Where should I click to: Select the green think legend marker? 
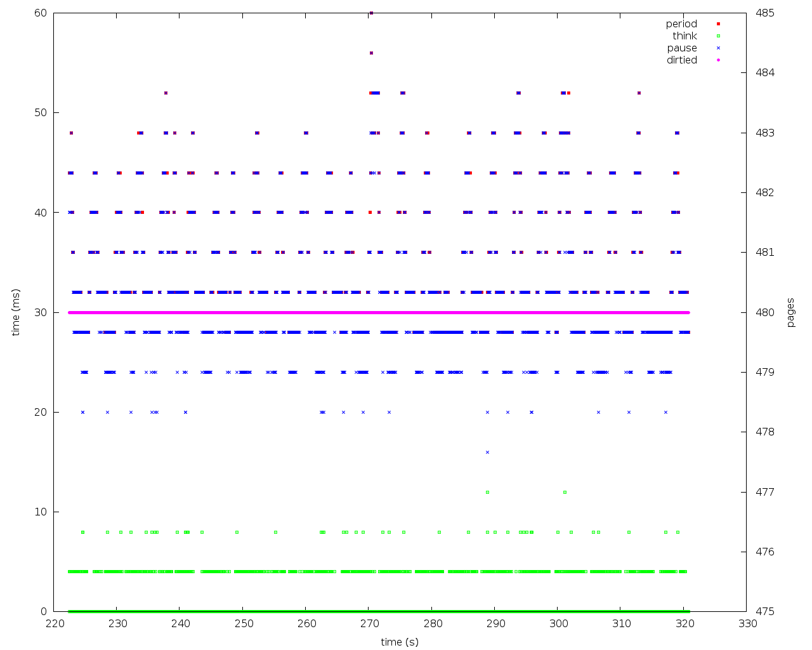[x=718, y=36]
